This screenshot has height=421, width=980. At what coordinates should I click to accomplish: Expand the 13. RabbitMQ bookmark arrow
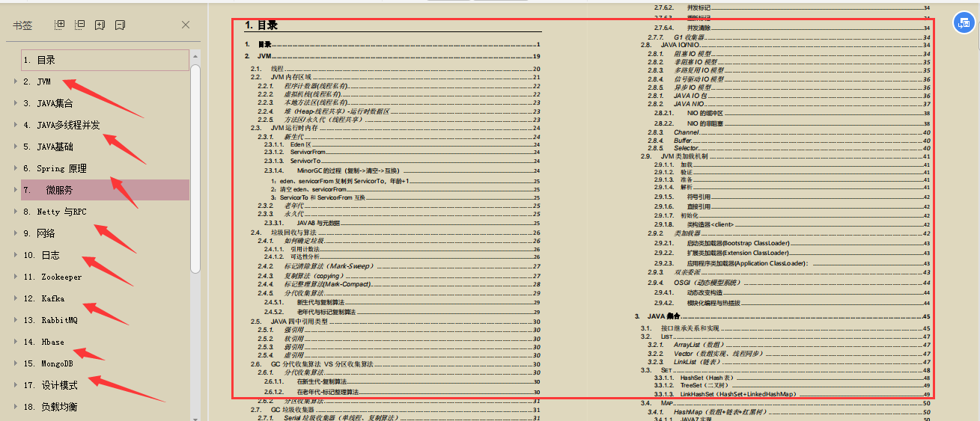pos(15,320)
